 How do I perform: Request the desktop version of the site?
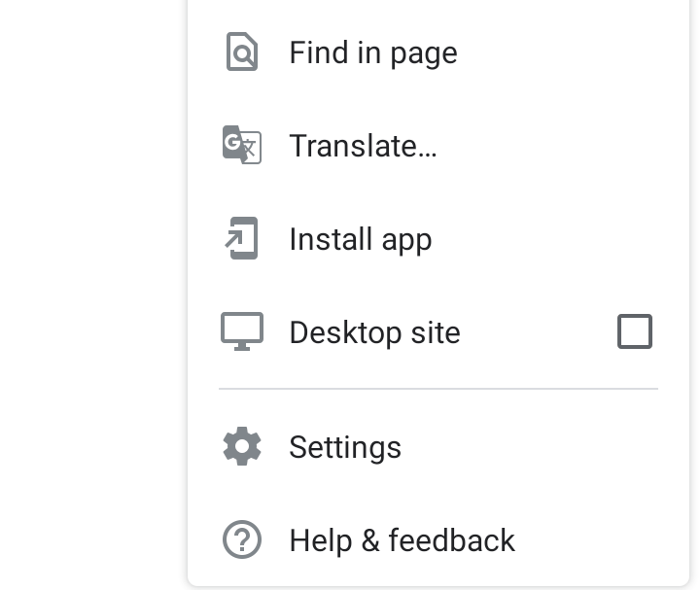(635, 332)
